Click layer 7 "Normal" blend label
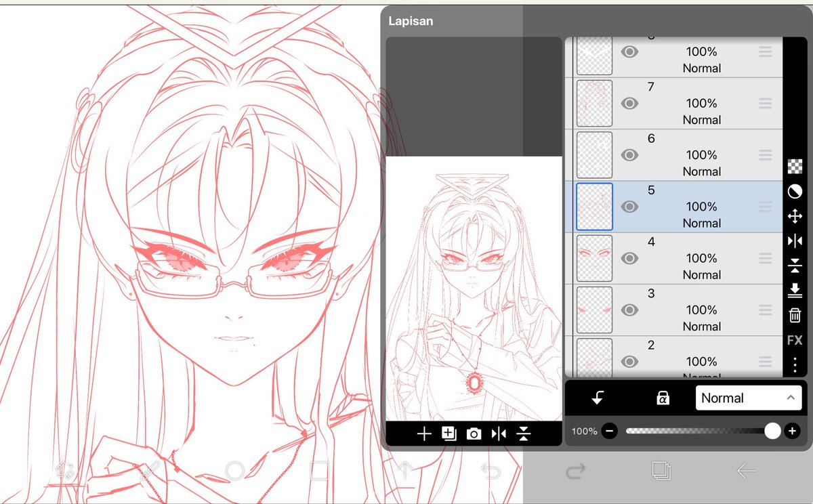The height and width of the screenshot is (504, 813). pyautogui.click(x=701, y=120)
